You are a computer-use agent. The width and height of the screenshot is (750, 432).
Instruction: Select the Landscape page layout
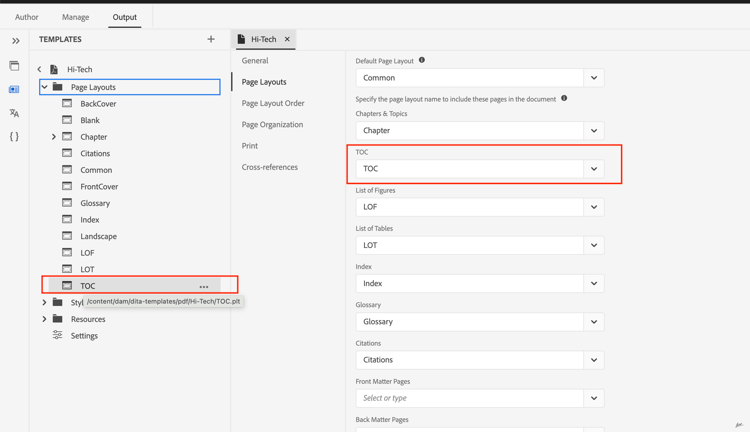pyautogui.click(x=98, y=236)
